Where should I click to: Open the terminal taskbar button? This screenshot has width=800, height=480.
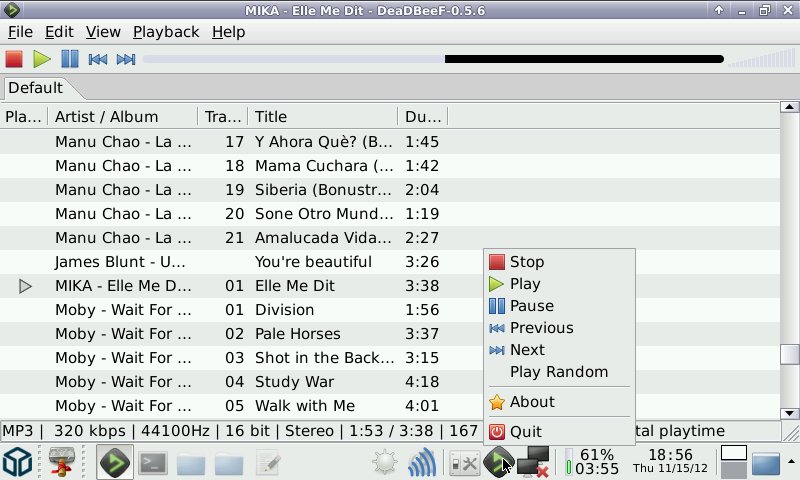[153, 463]
